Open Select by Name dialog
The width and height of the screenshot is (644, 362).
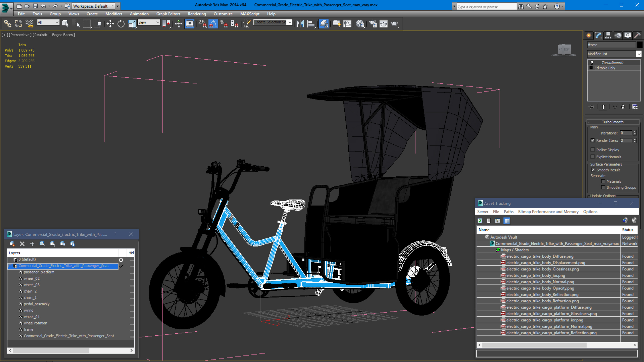coord(76,24)
